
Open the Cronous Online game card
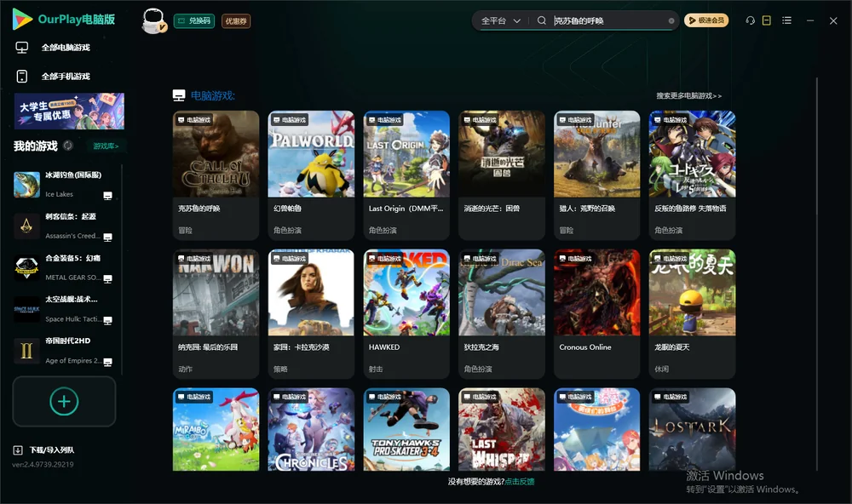[x=596, y=313]
